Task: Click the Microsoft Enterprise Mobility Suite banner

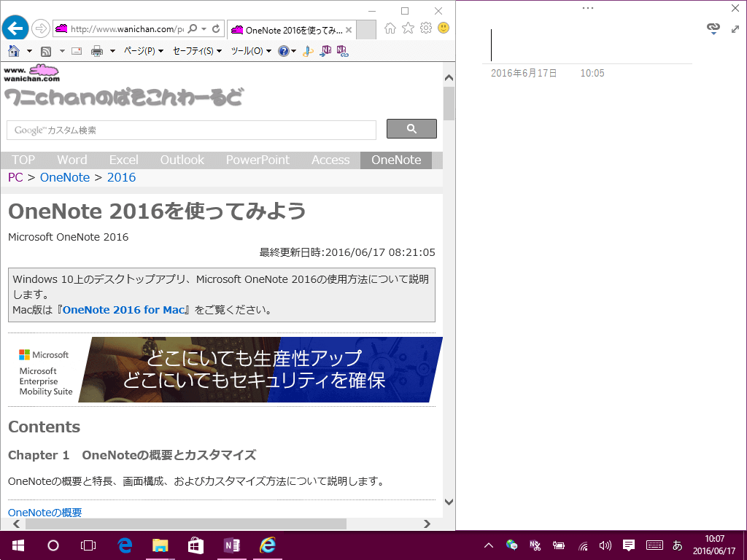Action: 225,370
